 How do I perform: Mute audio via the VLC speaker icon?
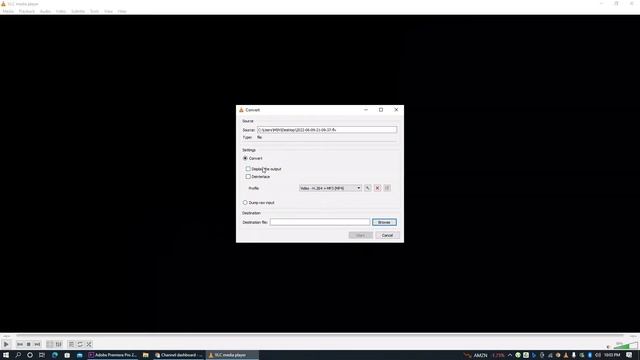tap(609, 347)
